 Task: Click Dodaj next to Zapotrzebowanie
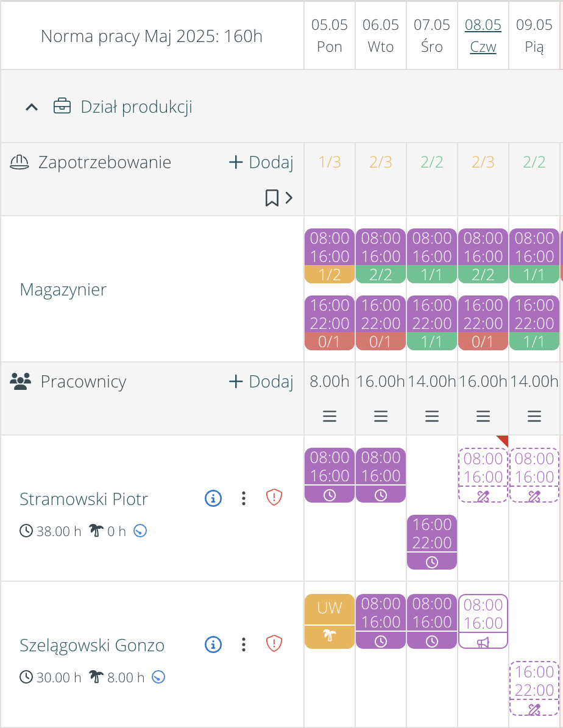[x=261, y=161]
